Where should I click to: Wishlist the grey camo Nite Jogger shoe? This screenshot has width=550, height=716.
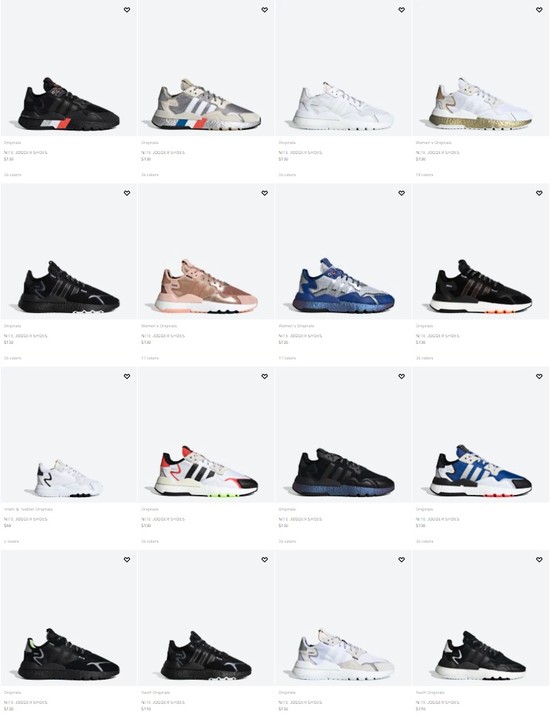click(x=264, y=10)
